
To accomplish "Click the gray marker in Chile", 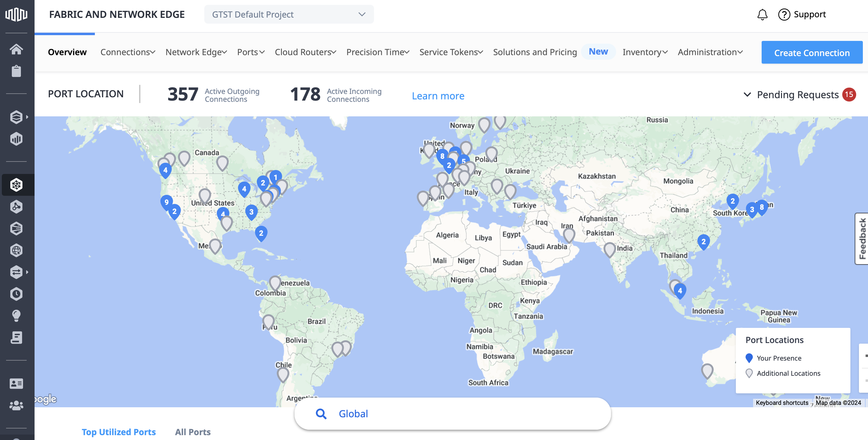I will pos(283,375).
